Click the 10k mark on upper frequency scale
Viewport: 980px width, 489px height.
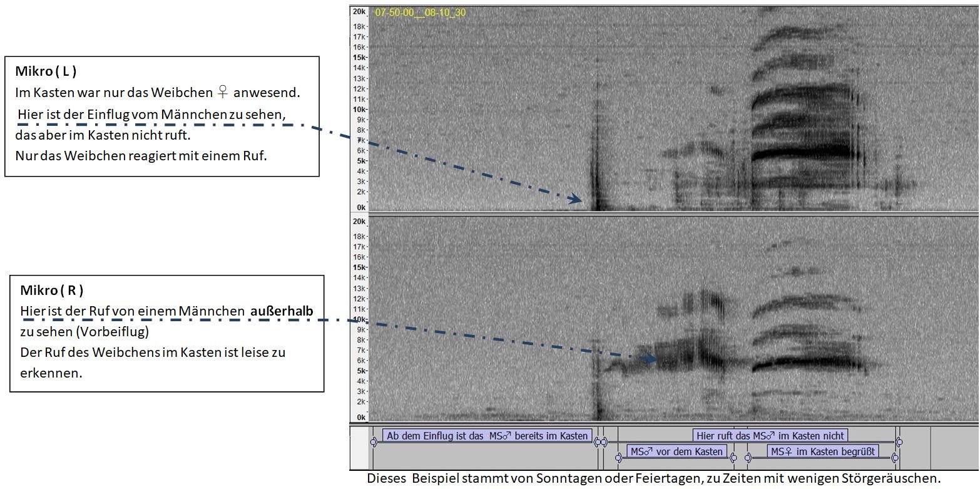tap(359, 109)
